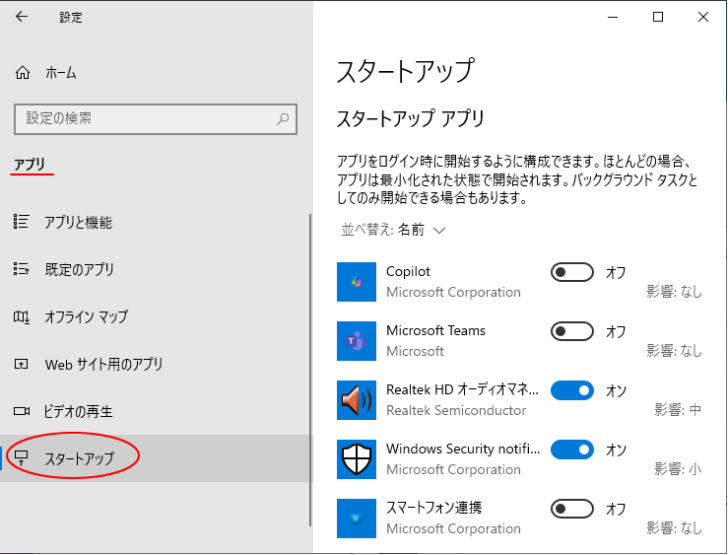The image size is (728, 555).
Task: Click Realtek Semiconductor publisher text
Action: 456,410
